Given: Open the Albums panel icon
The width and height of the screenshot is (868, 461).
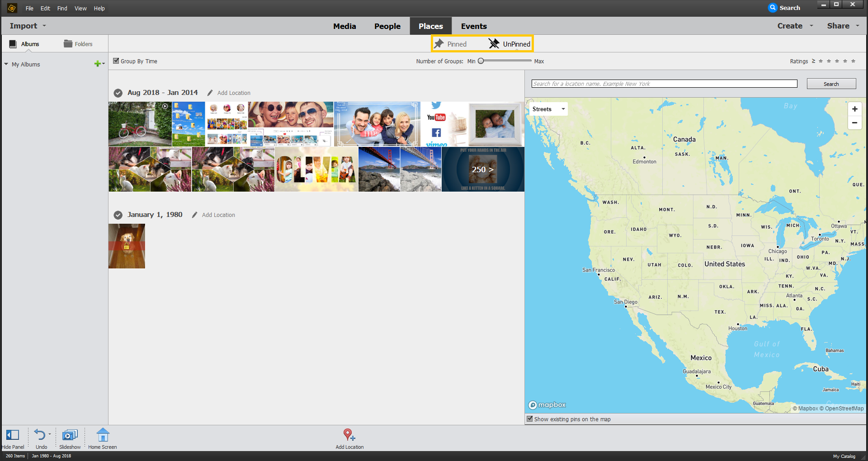Looking at the screenshot, I should [x=13, y=43].
